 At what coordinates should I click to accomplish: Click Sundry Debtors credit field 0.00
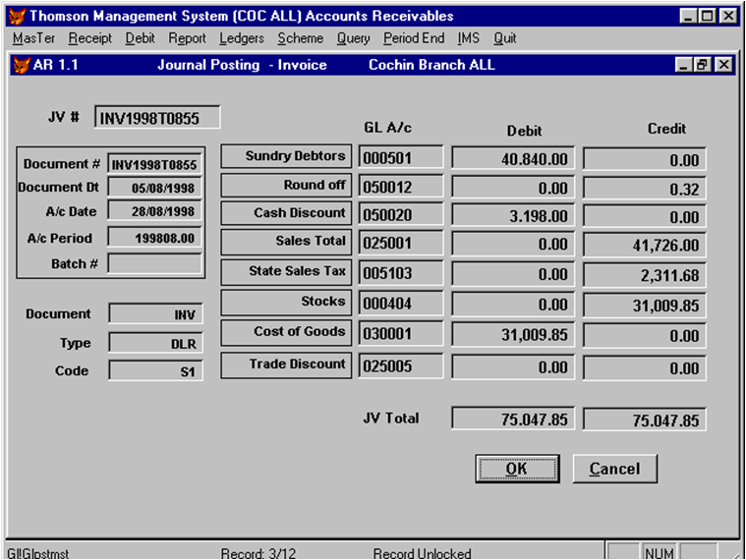644,160
